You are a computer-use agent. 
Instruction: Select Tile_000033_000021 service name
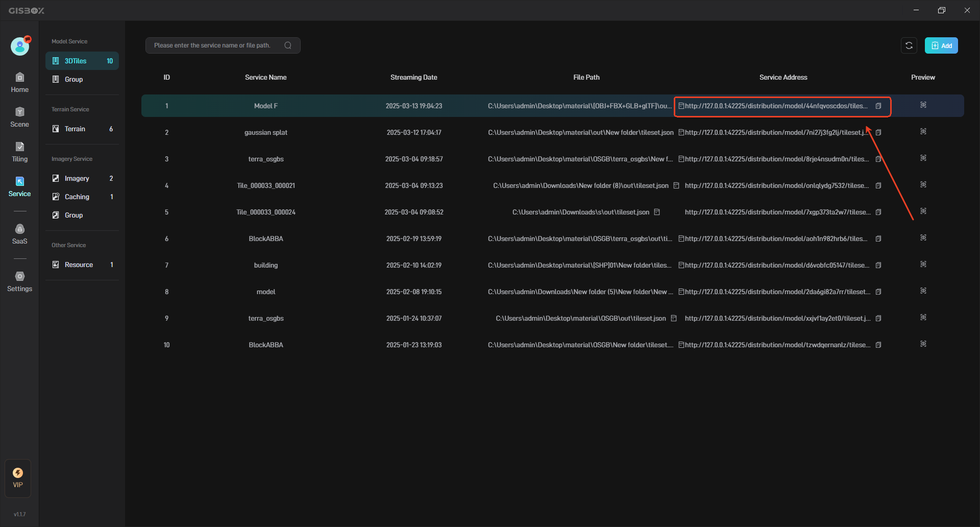[266, 185]
